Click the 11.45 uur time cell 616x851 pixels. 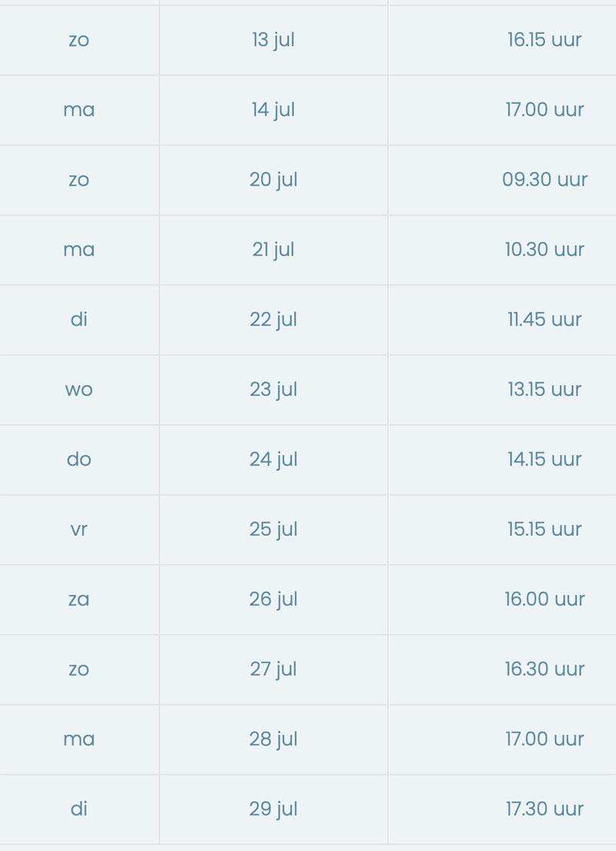point(544,320)
